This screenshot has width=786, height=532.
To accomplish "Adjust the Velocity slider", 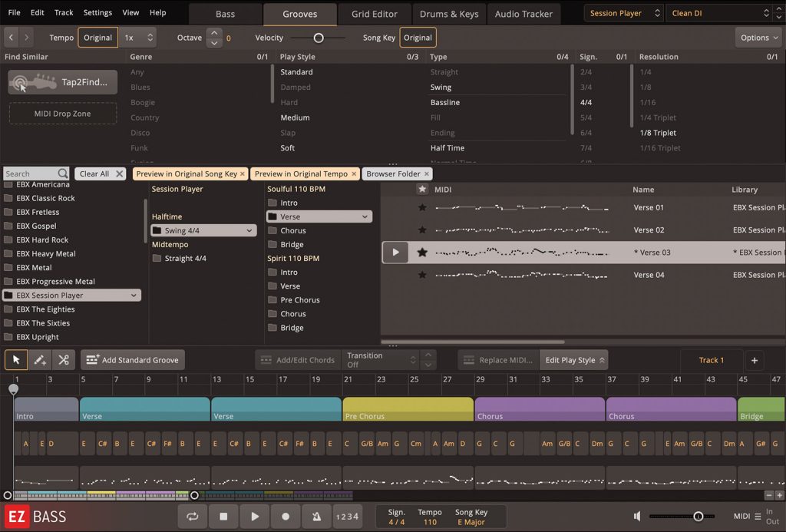I will coord(318,37).
